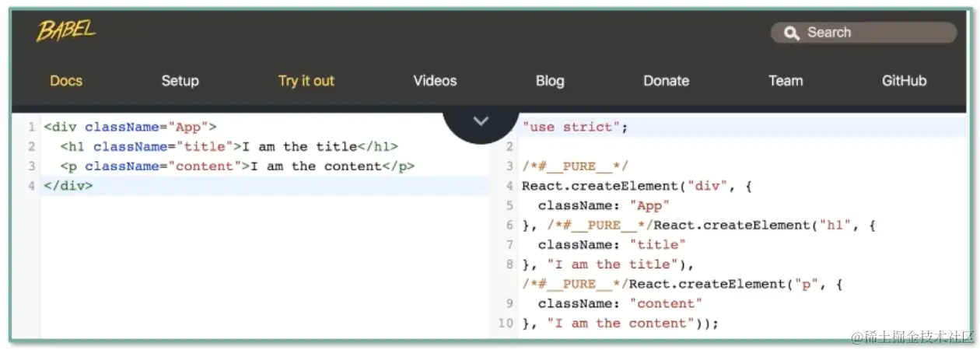Open the GitHub link

pos(904,81)
